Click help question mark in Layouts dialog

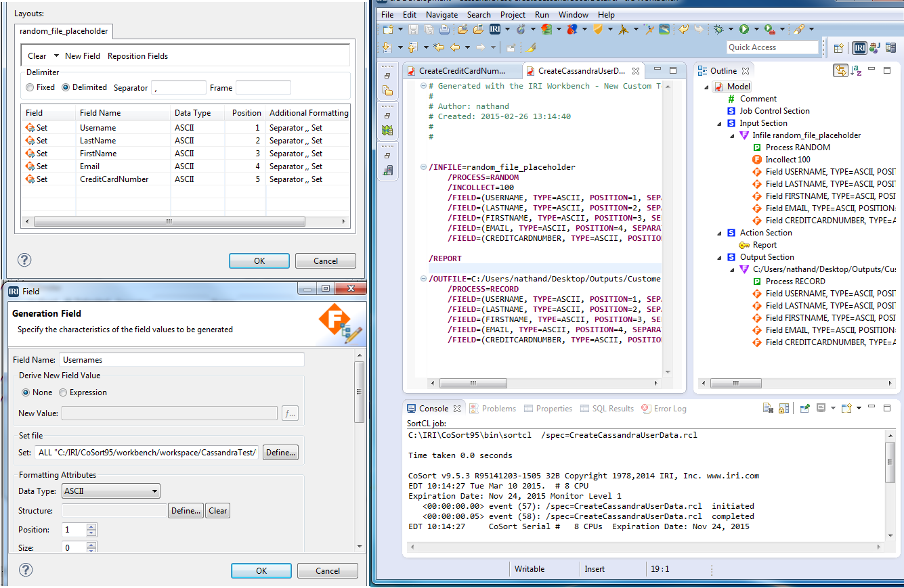point(24,260)
